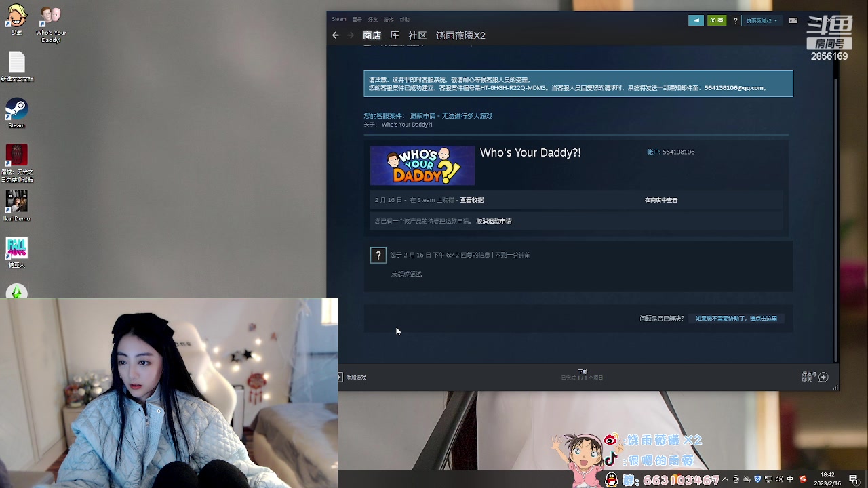Select the email 564138106@qq.com text

[734, 88]
